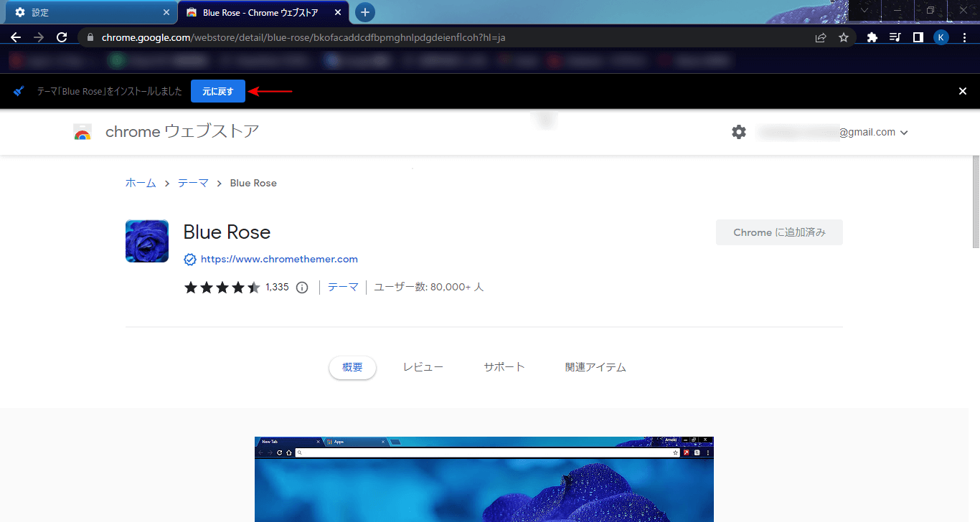The width and height of the screenshot is (980, 522).
Task: Close the 設定 tab
Action: [x=166, y=12]
